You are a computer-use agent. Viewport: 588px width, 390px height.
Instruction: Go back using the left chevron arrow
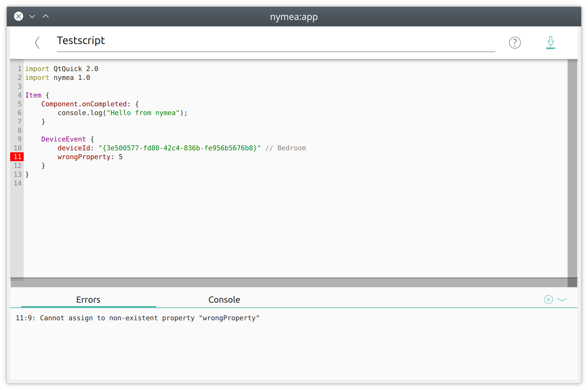[37, 43]
